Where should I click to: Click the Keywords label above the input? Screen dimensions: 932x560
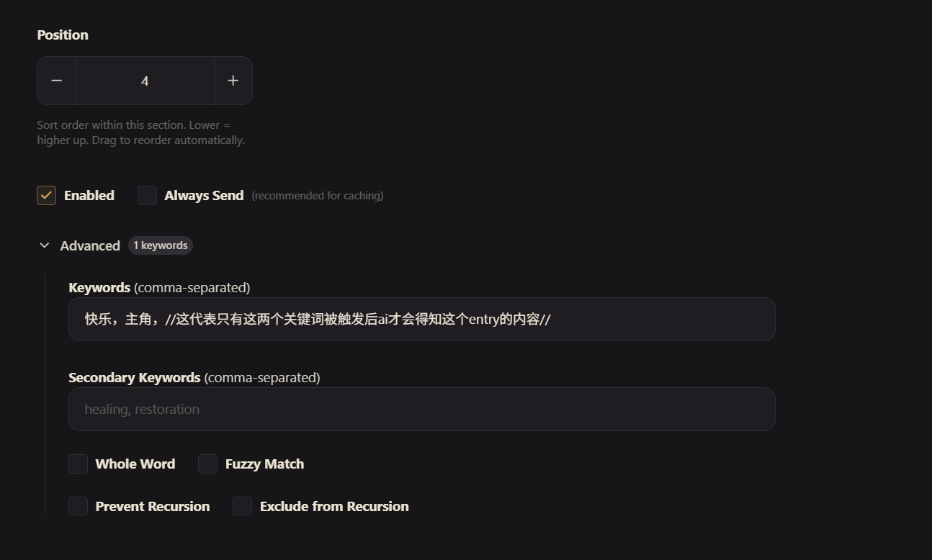click(x=99, y=287)
